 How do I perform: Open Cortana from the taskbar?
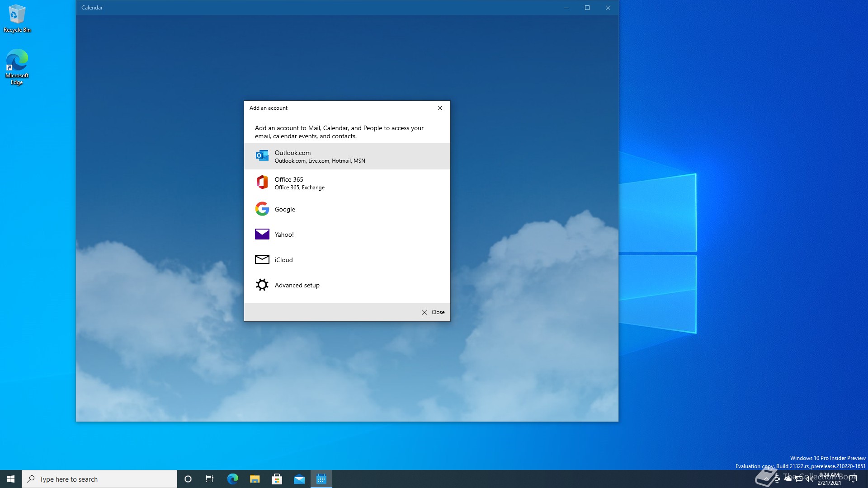click(x=188, y=479)
